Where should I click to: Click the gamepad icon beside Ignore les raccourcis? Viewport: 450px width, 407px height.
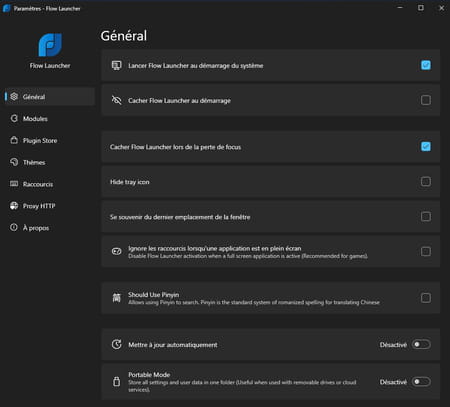[x=116, y=251]
